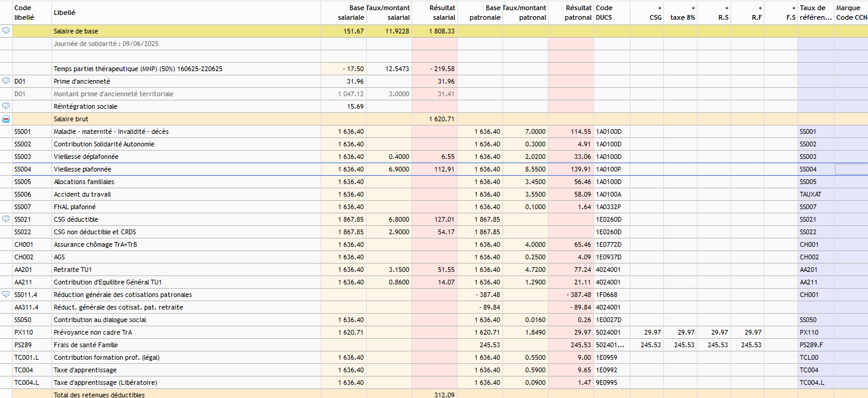868x398 pixels.
Task: Select the Salaire de base label cell
Action: 186,31
